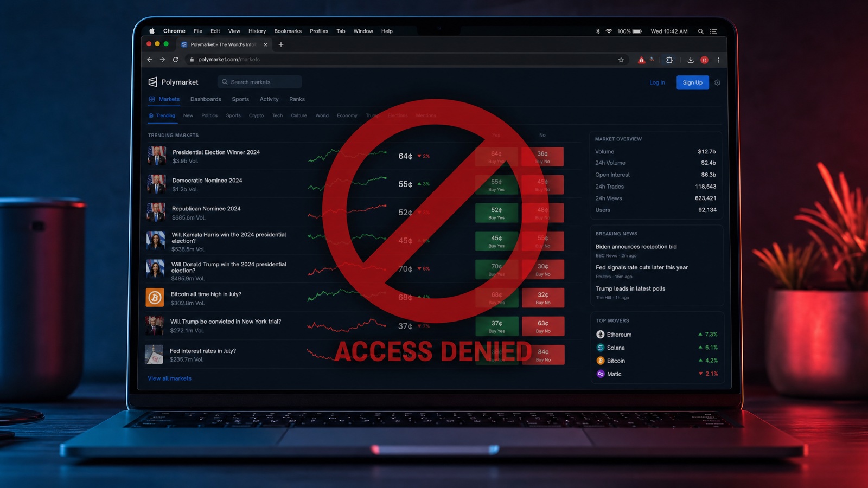868x488 pixels.
Task: Buy Yes at 52¢ on Republican Nominee 2024
Action: pyautogui.click(x=496, y=213)
